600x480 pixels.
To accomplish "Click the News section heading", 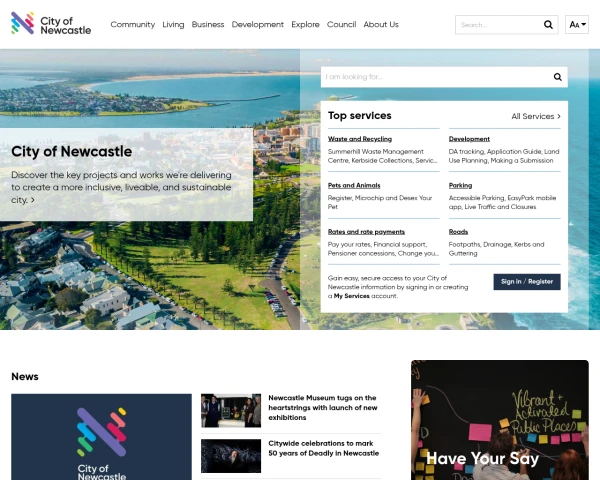I will click(x=25, y=377).
